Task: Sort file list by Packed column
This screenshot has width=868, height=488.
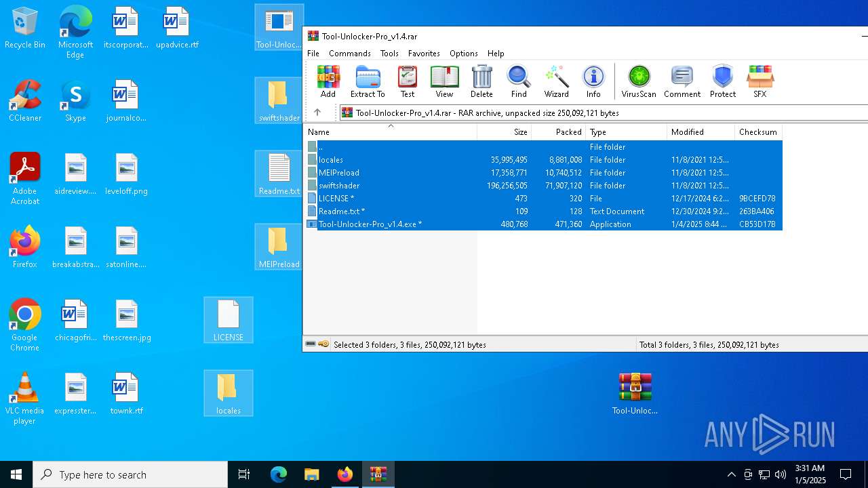Action: [558, 132]
